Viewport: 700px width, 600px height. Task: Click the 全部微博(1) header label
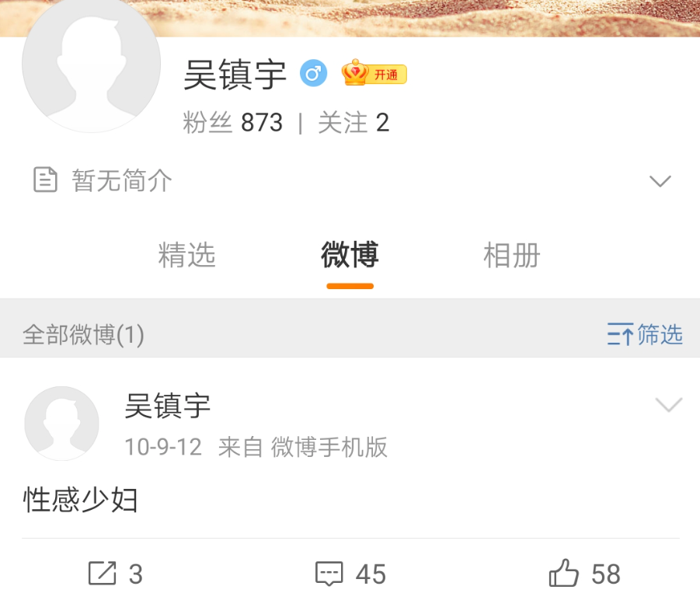83,334
